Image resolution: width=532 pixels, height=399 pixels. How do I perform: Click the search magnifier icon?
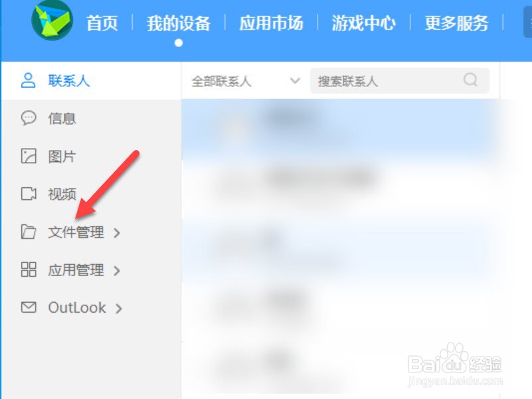click(470, 80)
